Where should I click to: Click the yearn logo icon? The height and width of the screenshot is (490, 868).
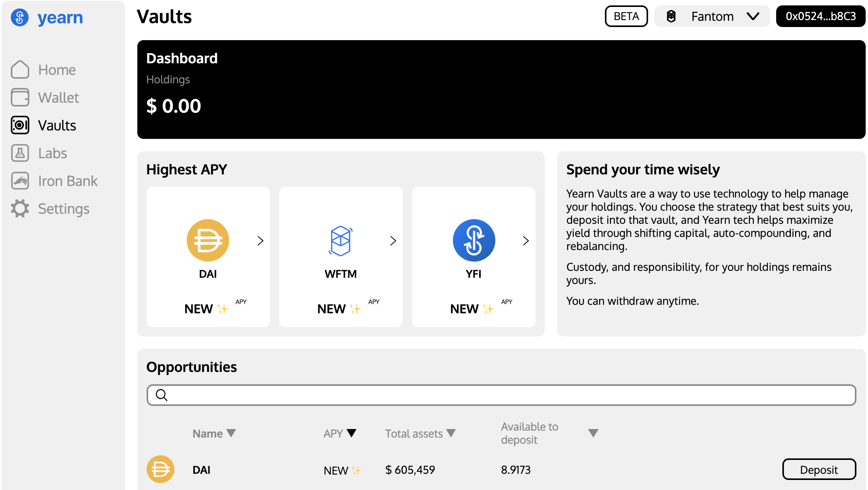[x=20, y=17]
